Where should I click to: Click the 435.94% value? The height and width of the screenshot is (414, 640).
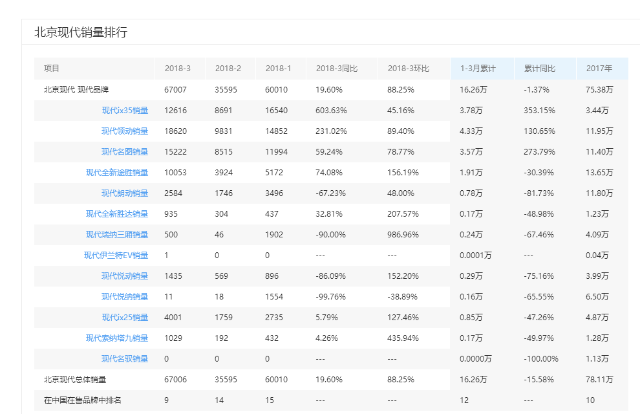tap(403, 338)
